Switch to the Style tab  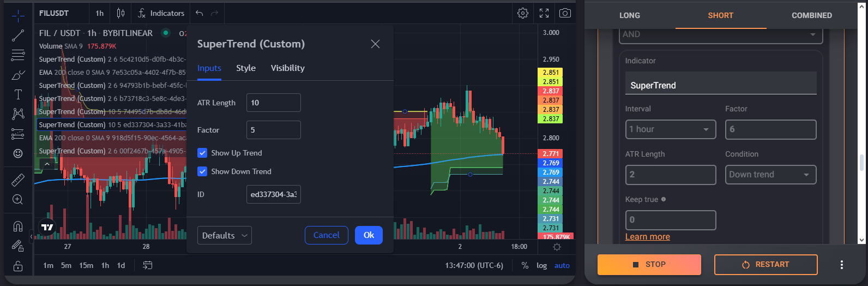(246, 68)
